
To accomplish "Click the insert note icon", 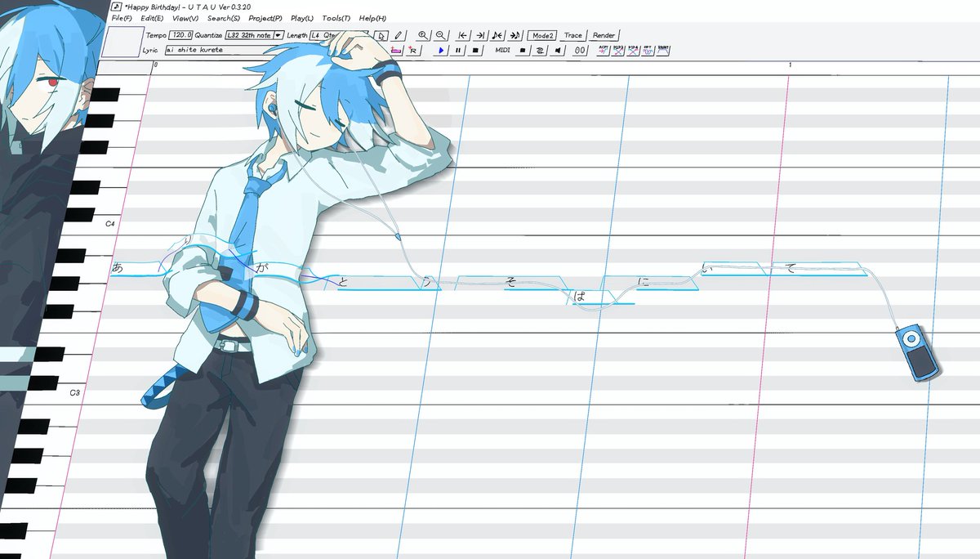I will click(x=397, y=50).
